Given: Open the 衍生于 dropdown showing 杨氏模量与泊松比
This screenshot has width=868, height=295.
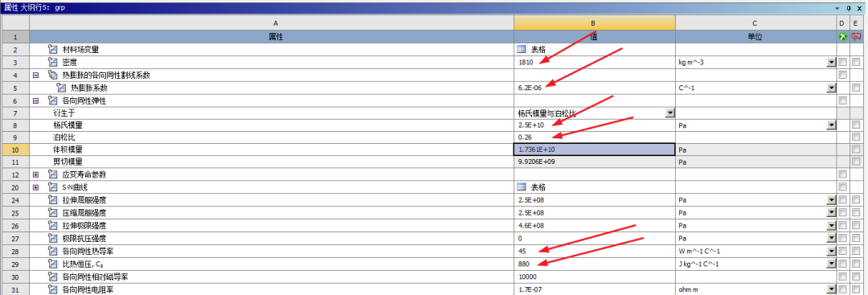Looking at the screenshot, I should [669, 113].
